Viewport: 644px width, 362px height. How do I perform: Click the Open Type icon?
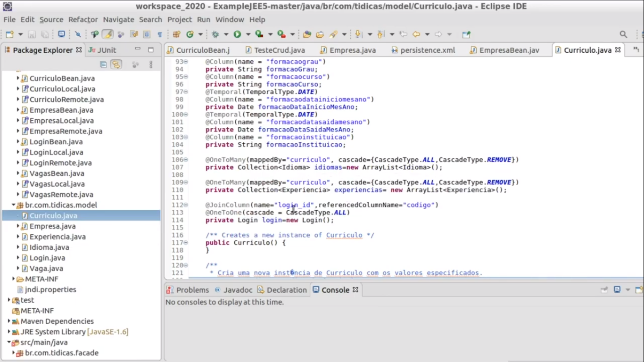point(307,34)
